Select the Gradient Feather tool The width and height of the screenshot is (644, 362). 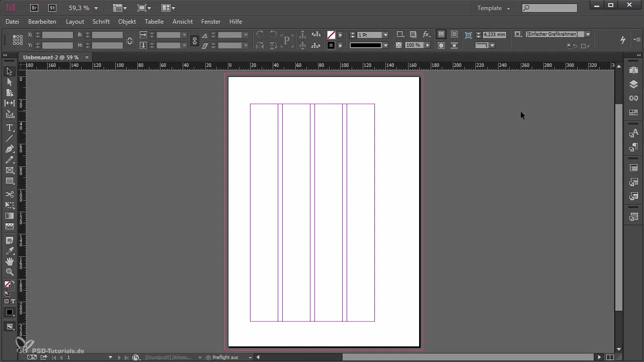(x=10, y=226)
